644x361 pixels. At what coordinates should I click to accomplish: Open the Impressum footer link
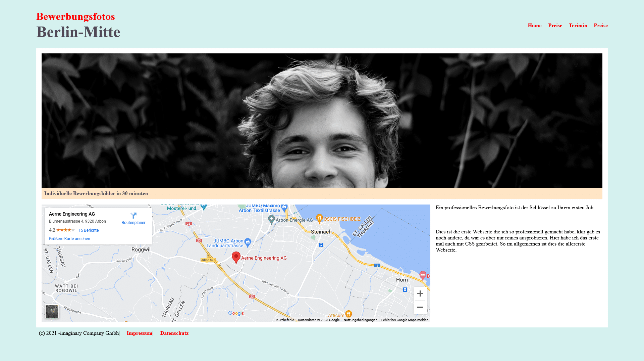tap(139, 333)
